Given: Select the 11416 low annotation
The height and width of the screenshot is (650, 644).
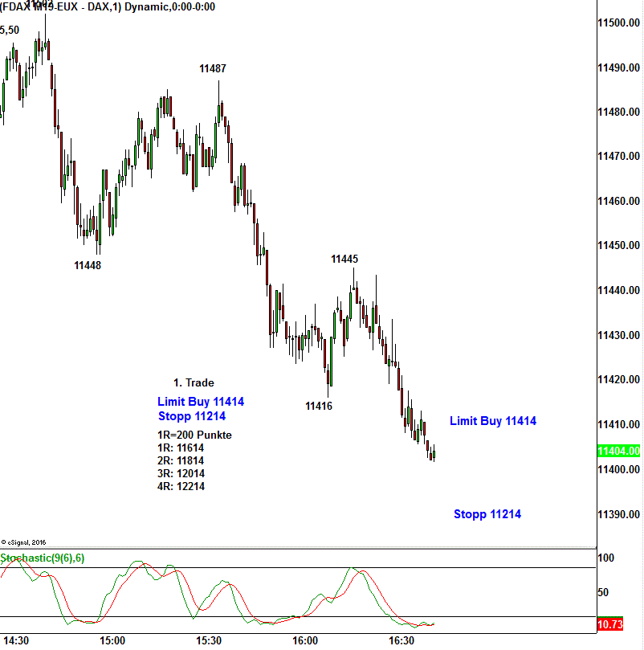Looking at the screenshot, I should tap(319, 407).
